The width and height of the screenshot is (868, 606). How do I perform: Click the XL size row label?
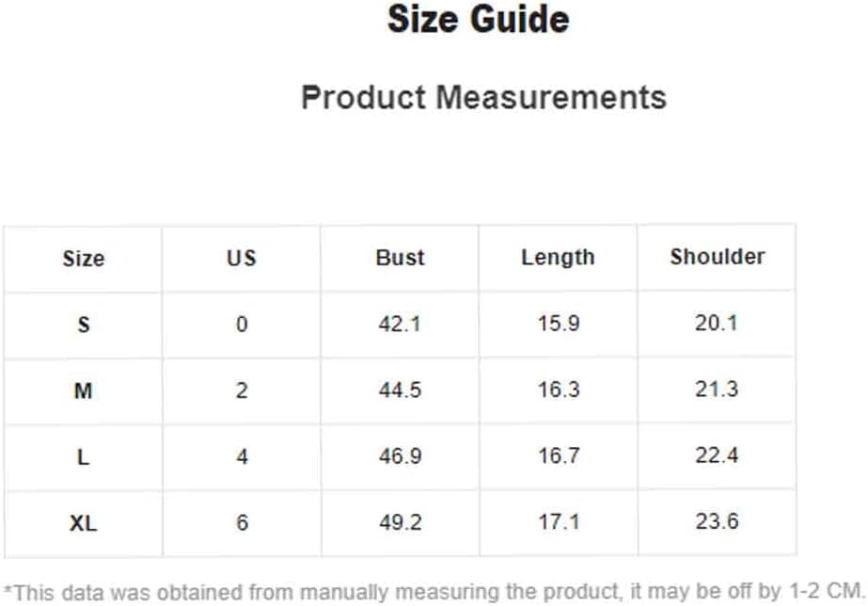pyautogui.click(x=84, y=523)
